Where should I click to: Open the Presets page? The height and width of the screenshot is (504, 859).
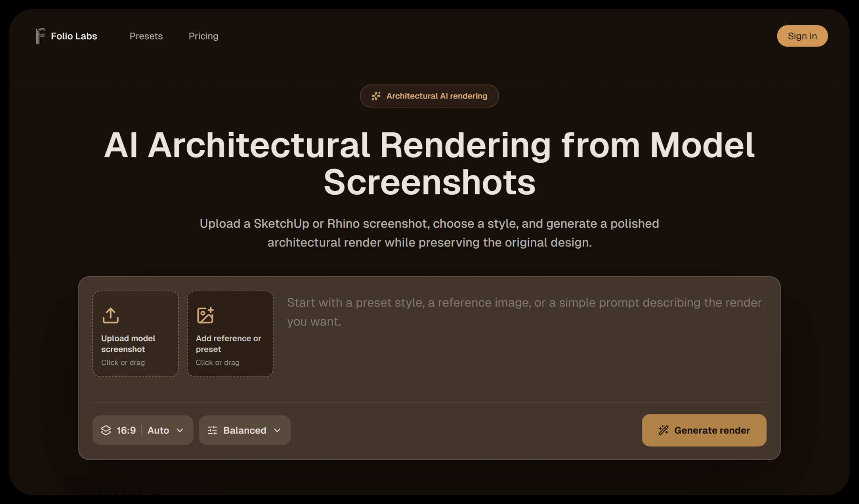pos(146,36)
